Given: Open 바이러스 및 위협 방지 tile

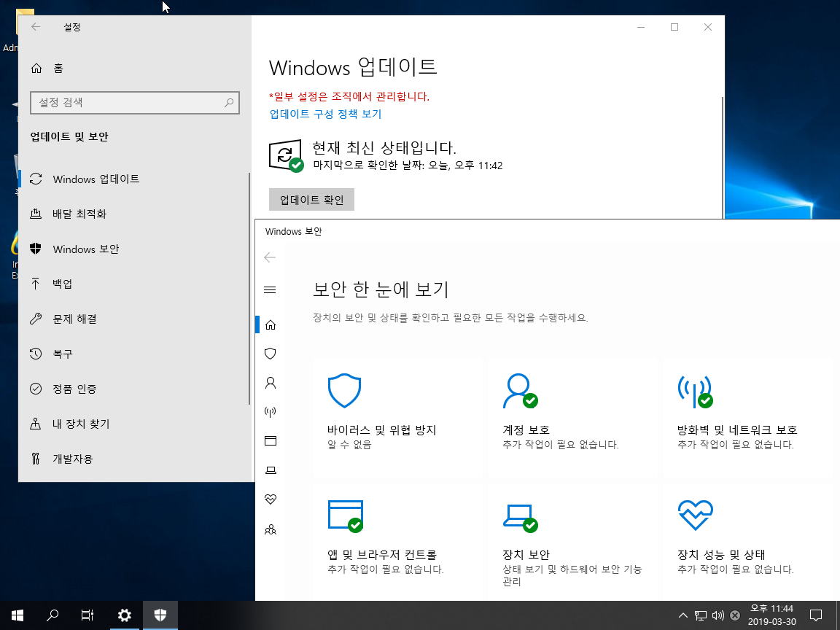Looking at the screenshot, I should [x=398, y=418].
